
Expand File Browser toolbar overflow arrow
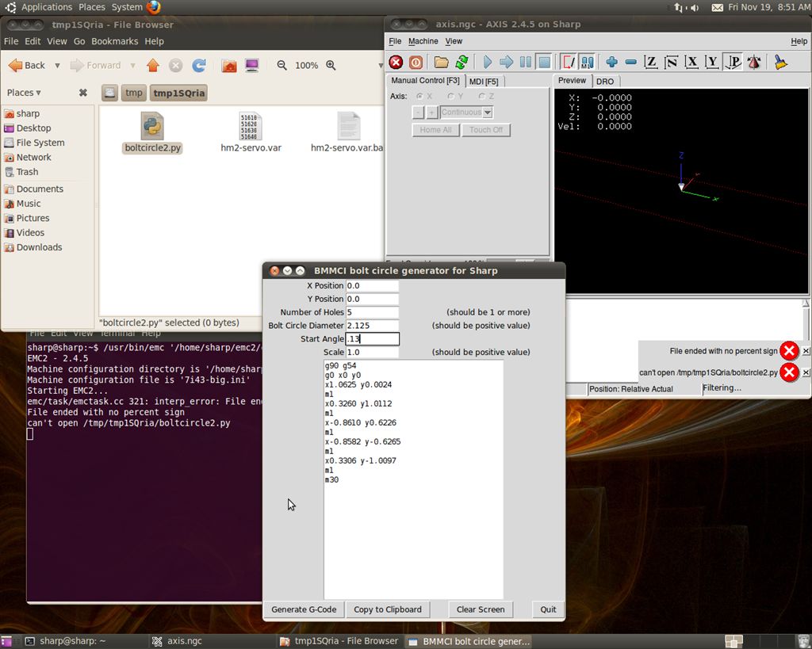tap(380, 66)
